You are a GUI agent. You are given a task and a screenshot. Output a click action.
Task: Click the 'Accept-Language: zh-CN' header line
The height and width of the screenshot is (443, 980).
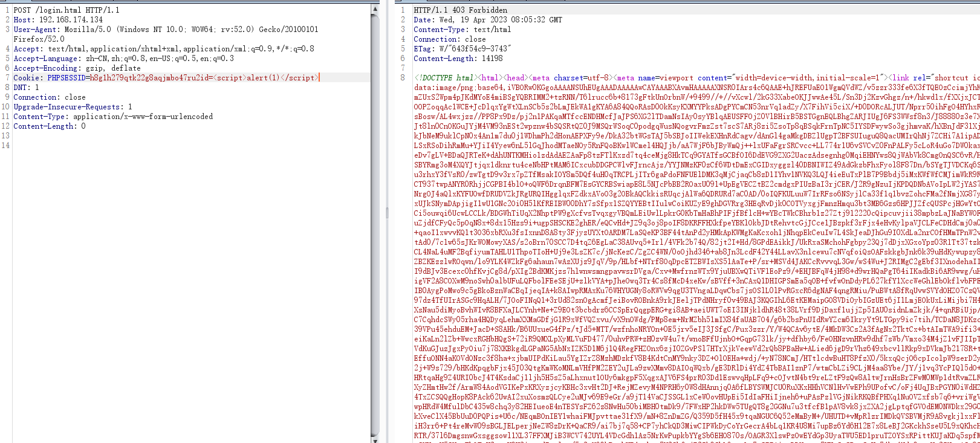coord(123,58)
